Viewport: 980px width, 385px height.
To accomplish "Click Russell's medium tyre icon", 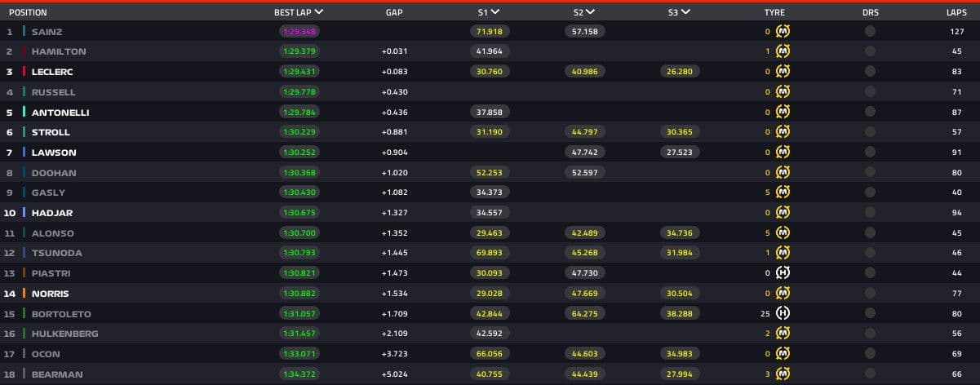I will tap(783, 92).
